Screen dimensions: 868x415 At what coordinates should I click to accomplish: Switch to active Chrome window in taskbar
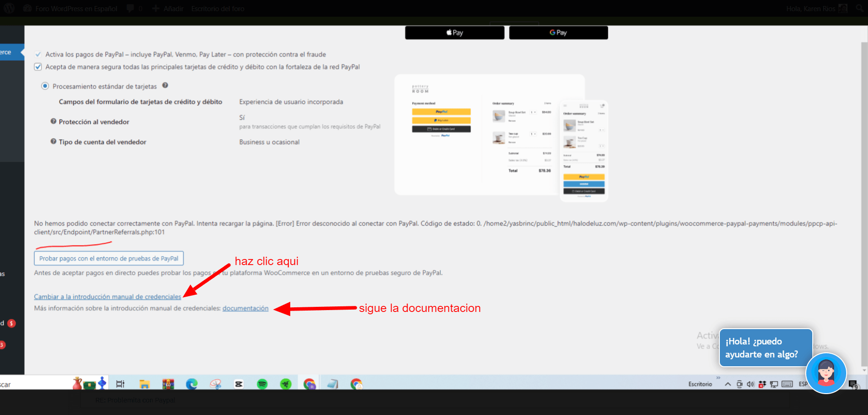coord(310,384)
